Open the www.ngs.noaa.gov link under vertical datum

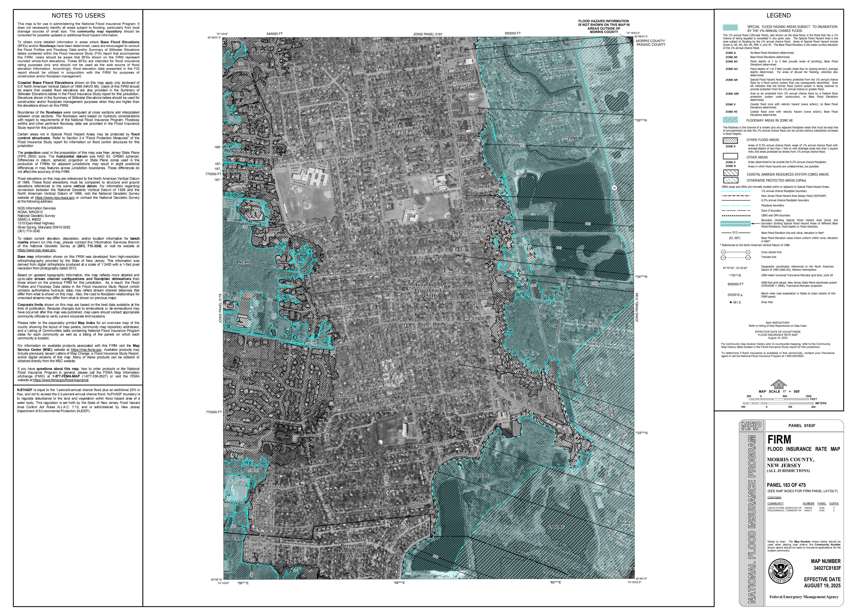[x=55, y=198]
